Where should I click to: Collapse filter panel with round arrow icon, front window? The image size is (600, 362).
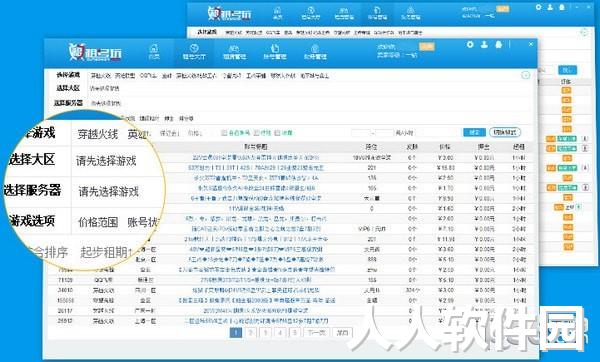coord(525,75)
